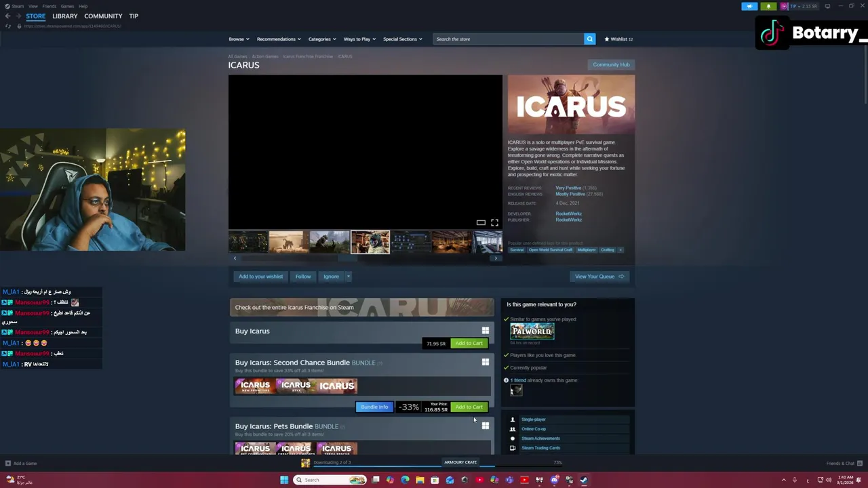
Task: Select the highlighted character screenshot thumbnail
Action: point(370,242)
